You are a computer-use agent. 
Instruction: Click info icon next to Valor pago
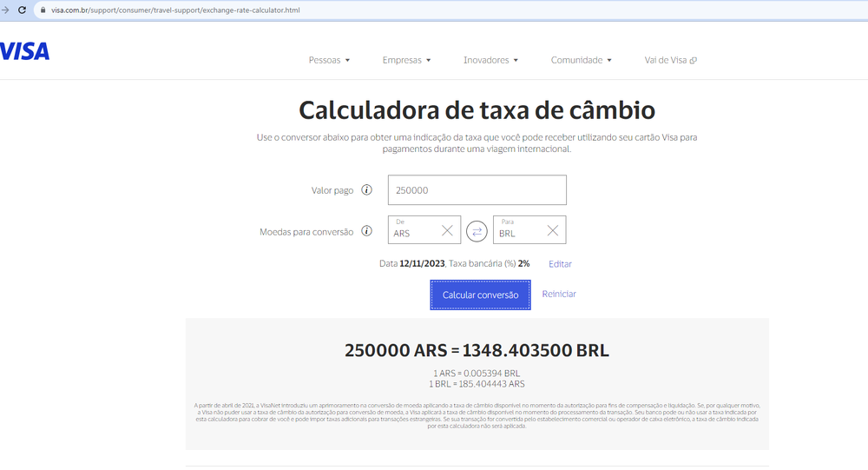point(366,190)
